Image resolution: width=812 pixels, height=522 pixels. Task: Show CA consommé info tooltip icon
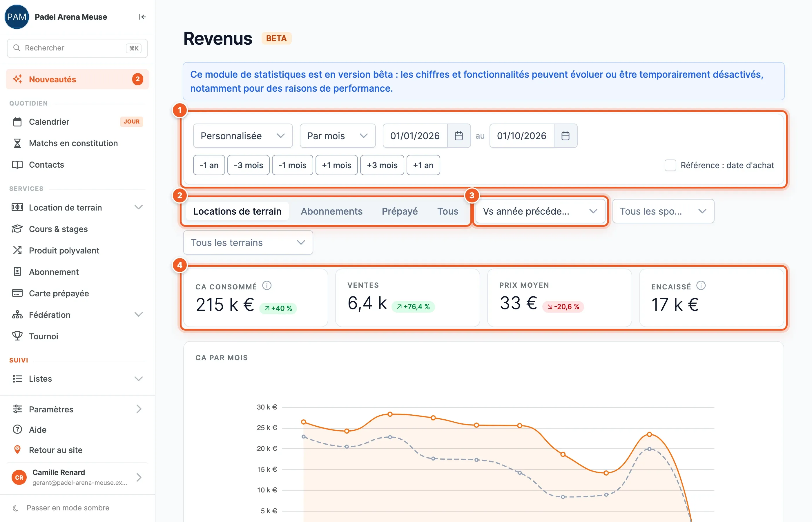point(267,285)
